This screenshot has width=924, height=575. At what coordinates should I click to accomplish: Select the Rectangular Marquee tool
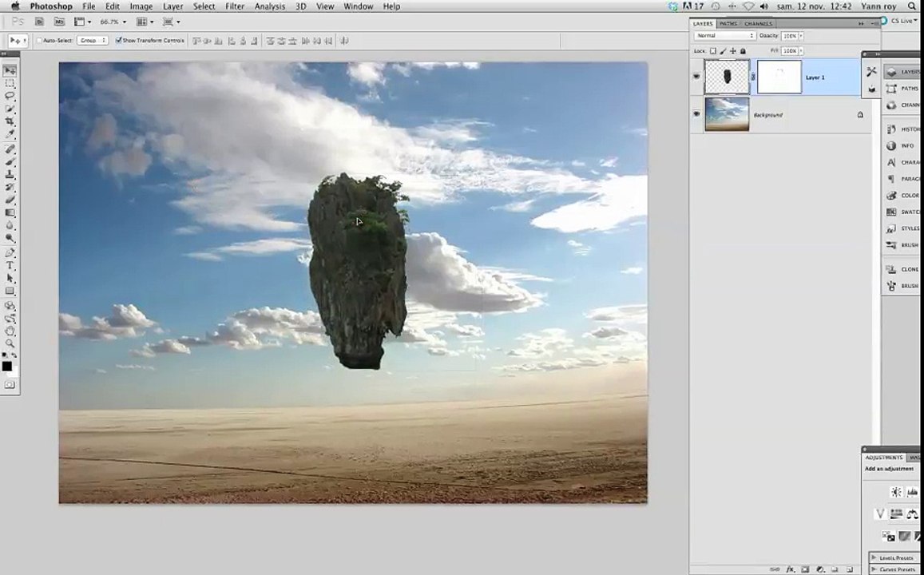(x=10, y=84)
